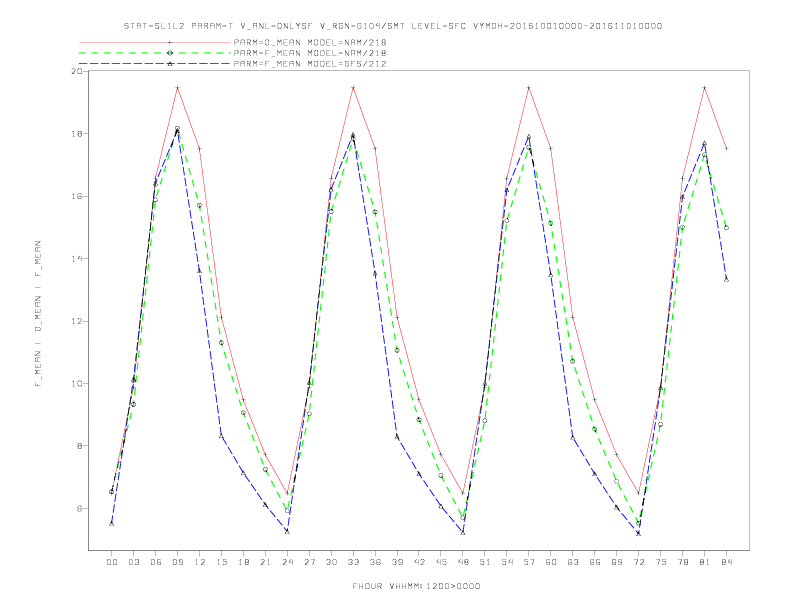
Task: Click x-axis tick label 66
Action: tap(595, 562)
